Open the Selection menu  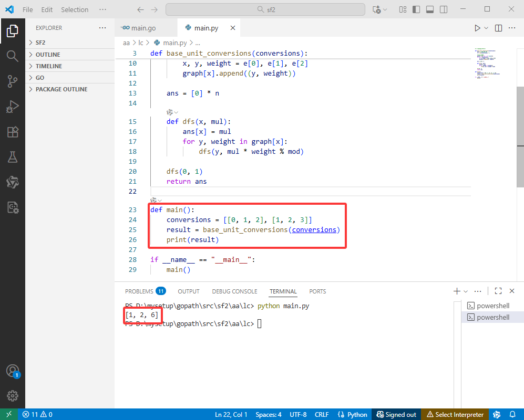75,9
